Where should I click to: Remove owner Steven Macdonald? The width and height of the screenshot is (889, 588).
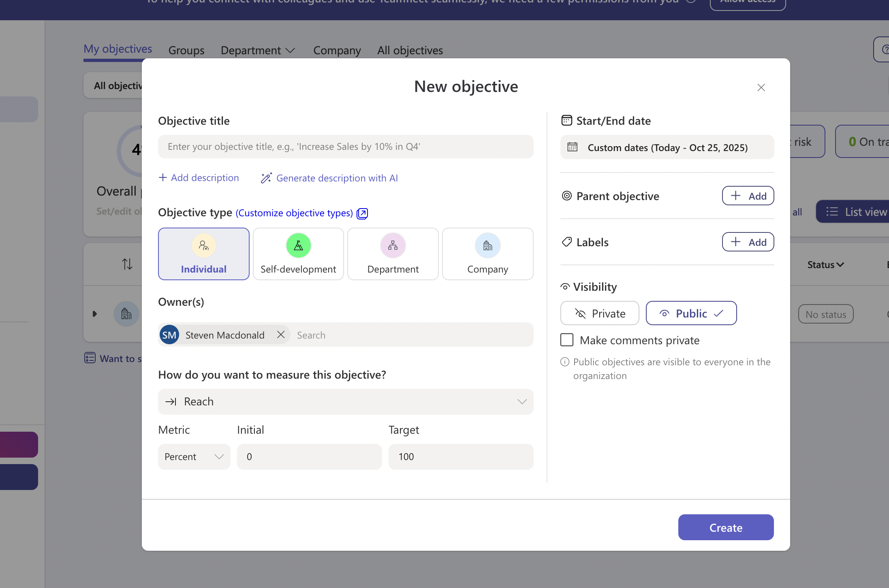click(x=281, y=334)
